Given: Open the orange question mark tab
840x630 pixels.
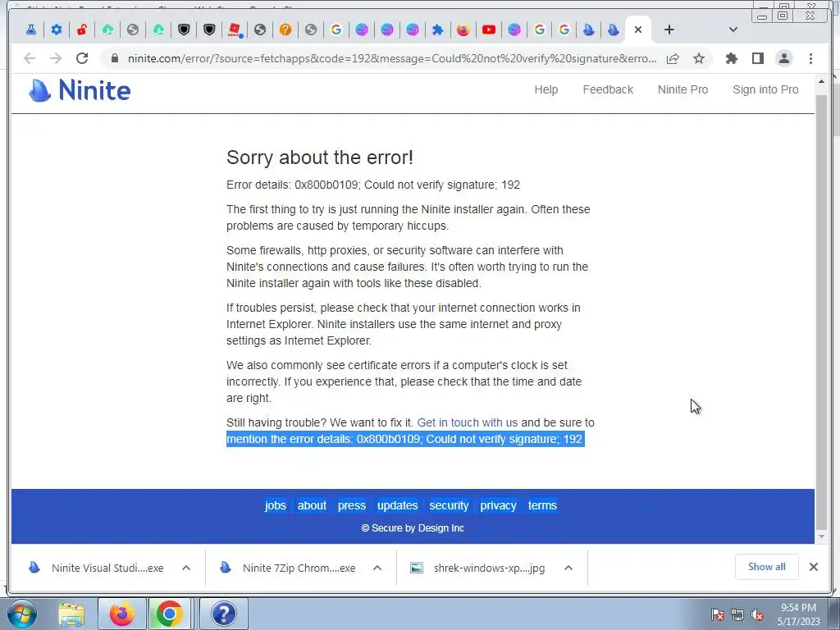Looking at the screenshot, I should click(x=285, y=30).
